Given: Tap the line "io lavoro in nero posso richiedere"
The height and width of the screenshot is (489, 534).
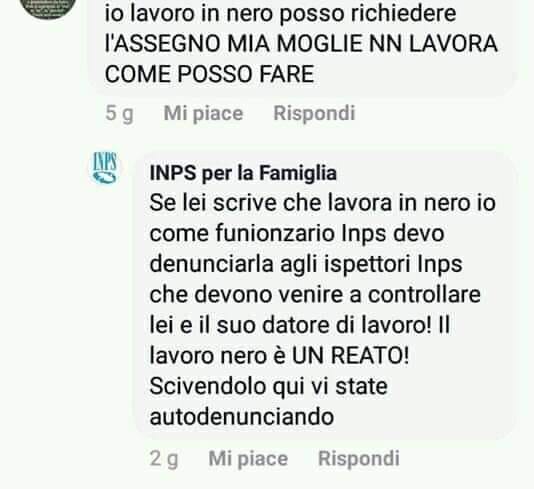Looking at the screenshot, I should tap(280, 14).
